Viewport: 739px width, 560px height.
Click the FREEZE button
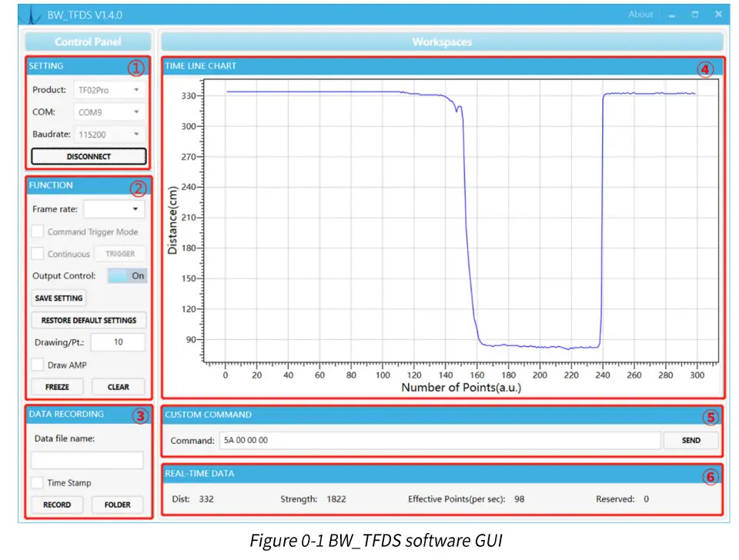point(57,387)
